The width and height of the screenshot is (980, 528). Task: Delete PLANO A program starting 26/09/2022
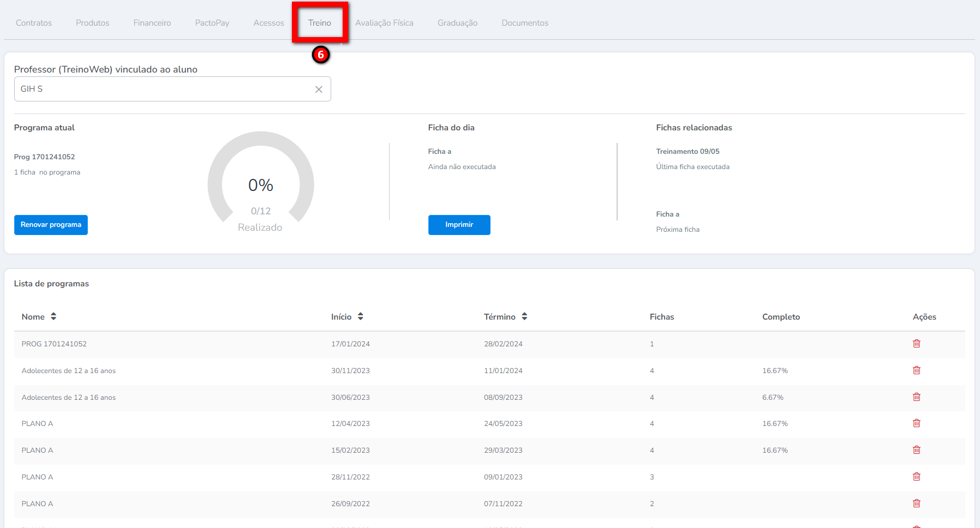[x=916, y=503]
